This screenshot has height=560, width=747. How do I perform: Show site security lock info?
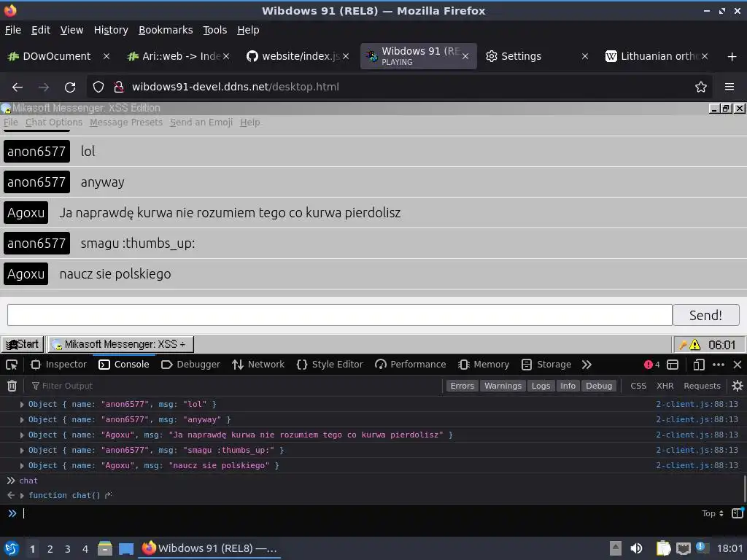coord(119,87)
